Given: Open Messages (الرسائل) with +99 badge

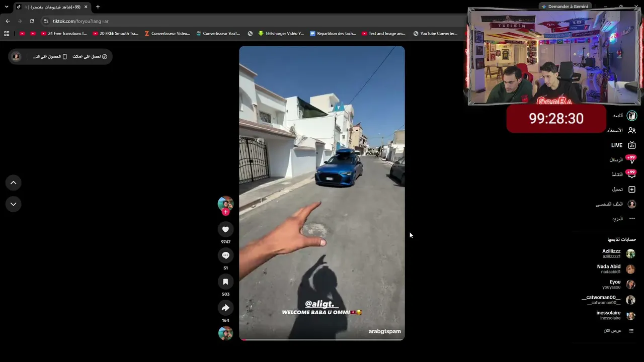Looking at the screenshot, I should (622, 160).
